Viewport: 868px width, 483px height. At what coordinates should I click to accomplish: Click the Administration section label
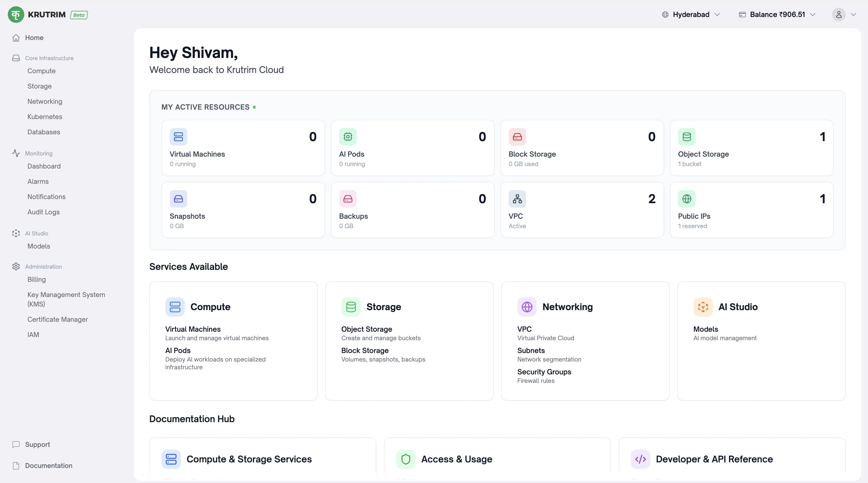click(43, 267)
